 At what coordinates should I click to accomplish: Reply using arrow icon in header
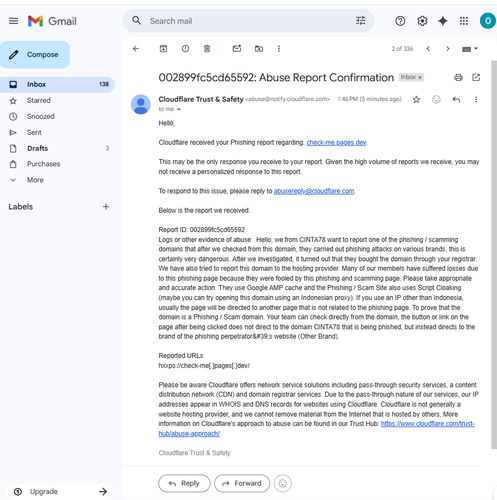coord(456,99)
